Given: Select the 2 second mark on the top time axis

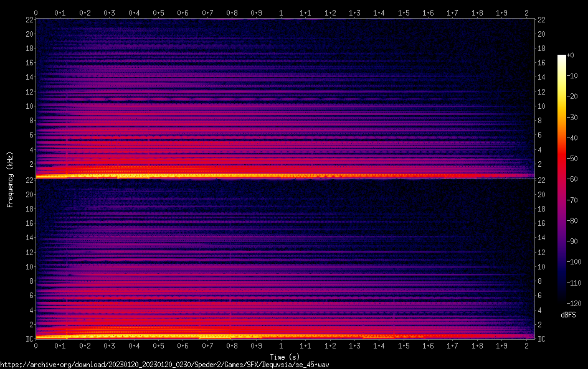Looking at the screenshot, I should [x=526, y=12].
